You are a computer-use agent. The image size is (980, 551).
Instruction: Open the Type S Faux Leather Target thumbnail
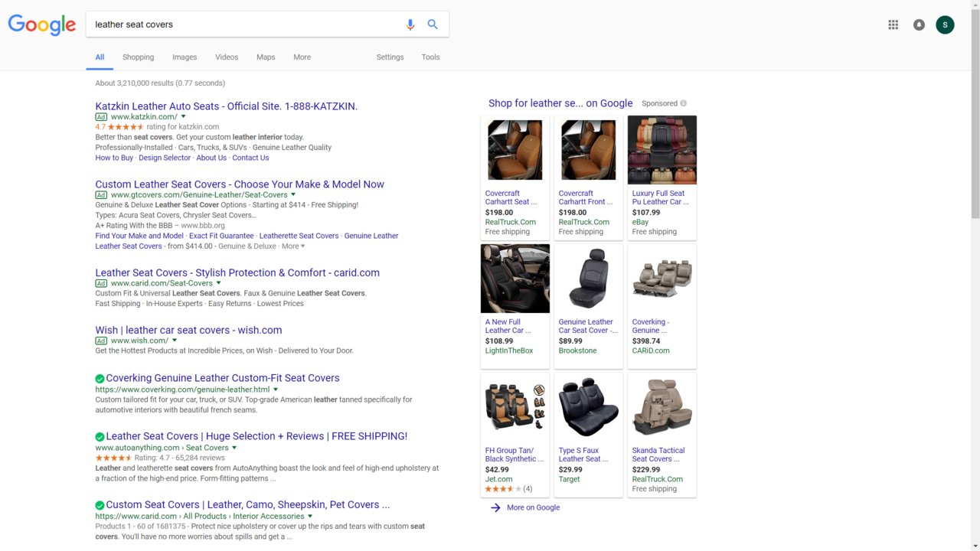pos(589,407)
